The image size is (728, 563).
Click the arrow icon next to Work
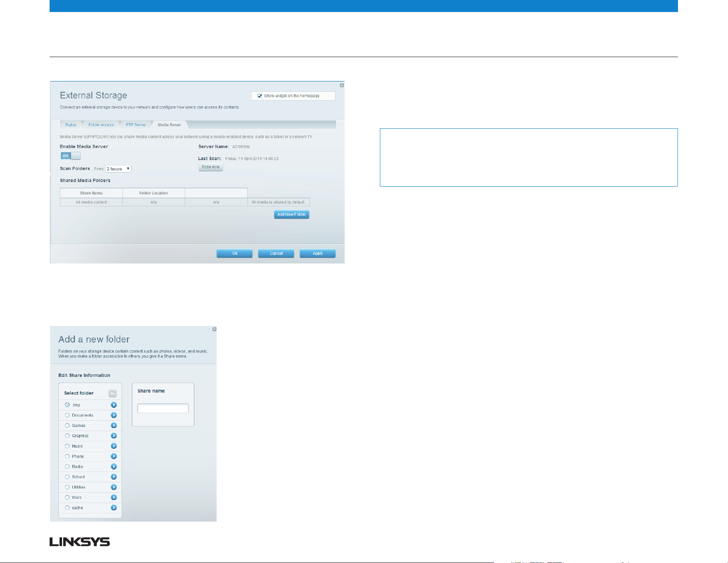114,498
